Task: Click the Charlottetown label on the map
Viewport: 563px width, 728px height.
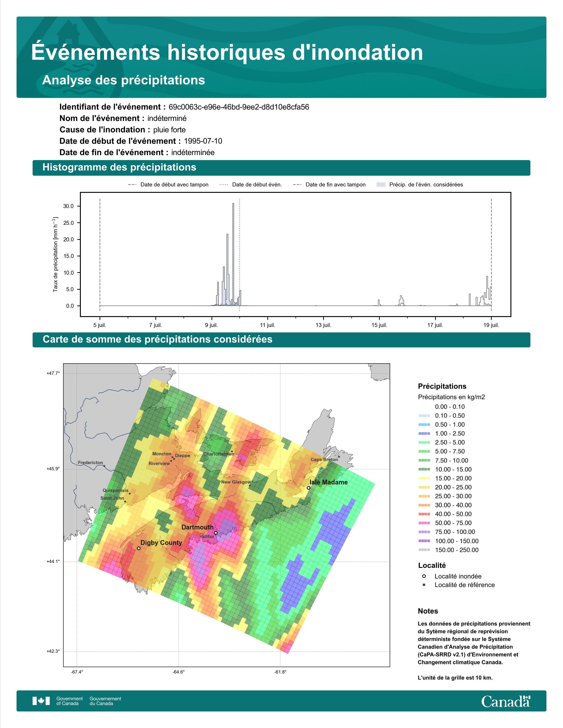Action: pos(219,454)
